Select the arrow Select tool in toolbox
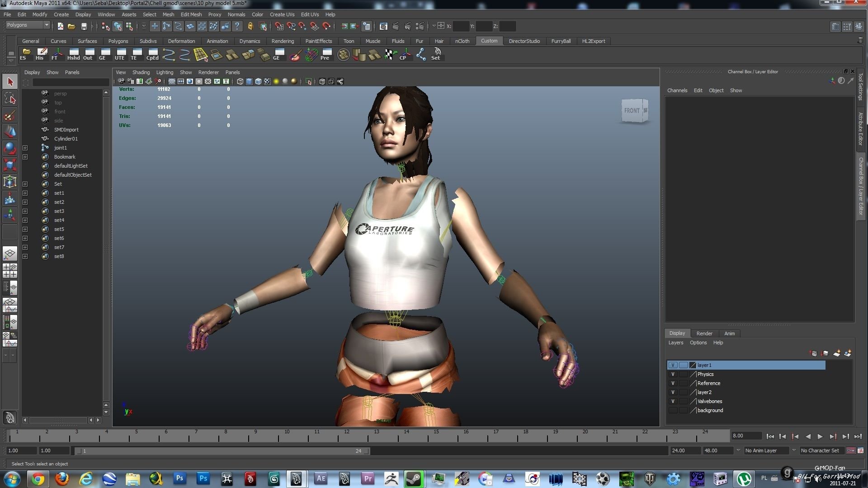 [x=10, y=82]
